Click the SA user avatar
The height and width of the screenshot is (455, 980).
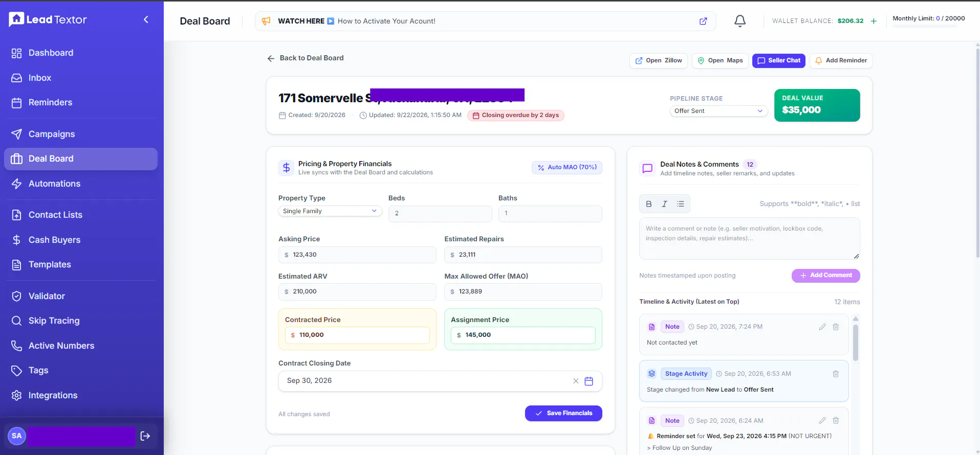coord(17,436)
